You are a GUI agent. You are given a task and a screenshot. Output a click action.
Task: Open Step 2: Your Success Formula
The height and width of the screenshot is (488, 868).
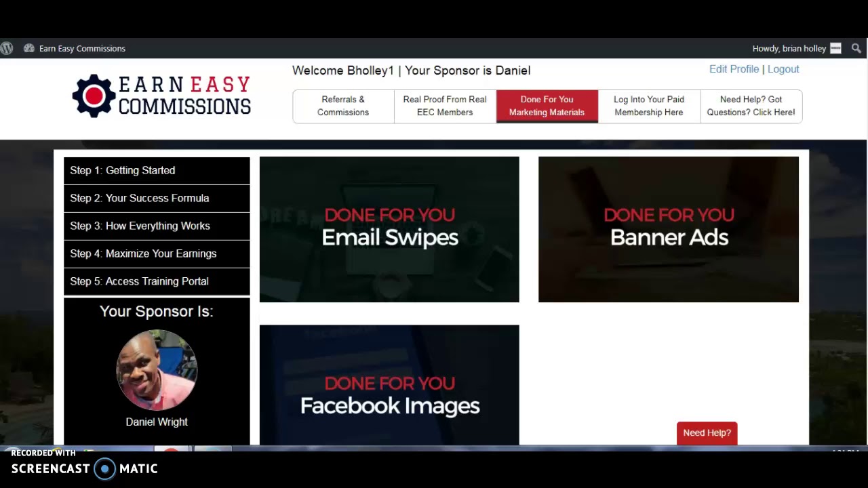(157, 198)
